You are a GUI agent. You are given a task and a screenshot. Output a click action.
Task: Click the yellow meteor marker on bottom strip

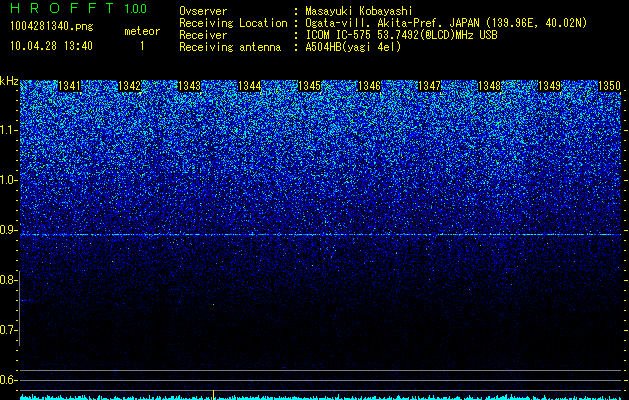213,395
